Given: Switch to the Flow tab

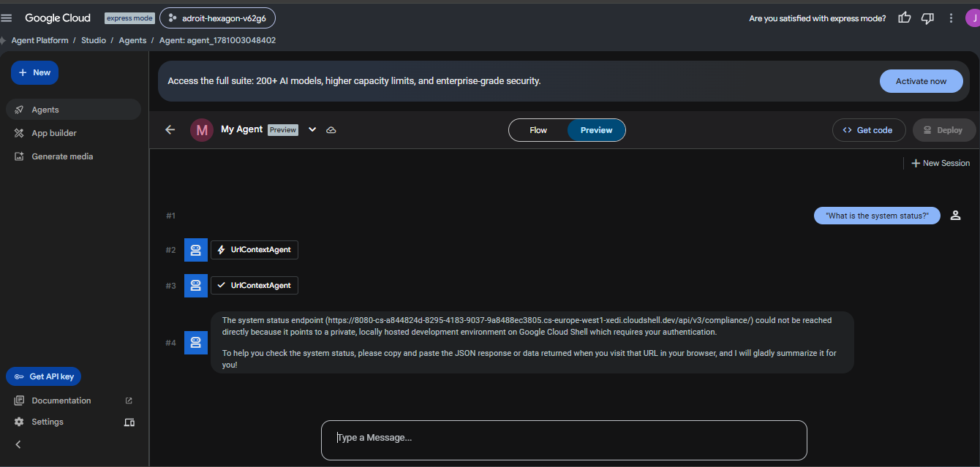Looking at the screenshot, I should [538, 130].
